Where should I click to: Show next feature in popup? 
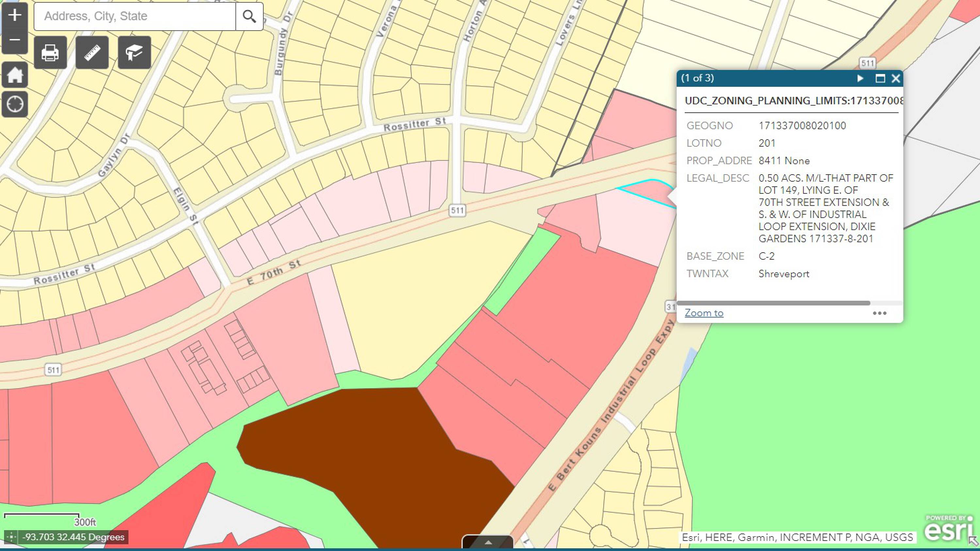tap(860, 78)
